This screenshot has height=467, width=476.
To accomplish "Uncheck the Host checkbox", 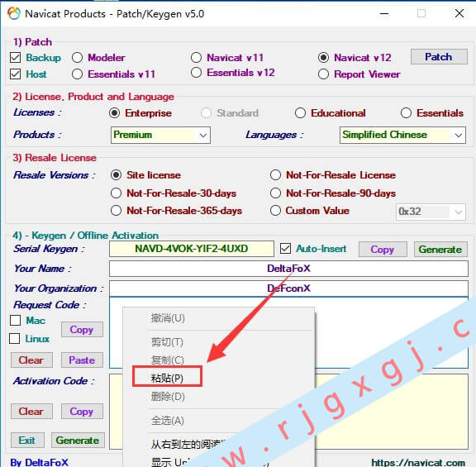I will (15, 74).
